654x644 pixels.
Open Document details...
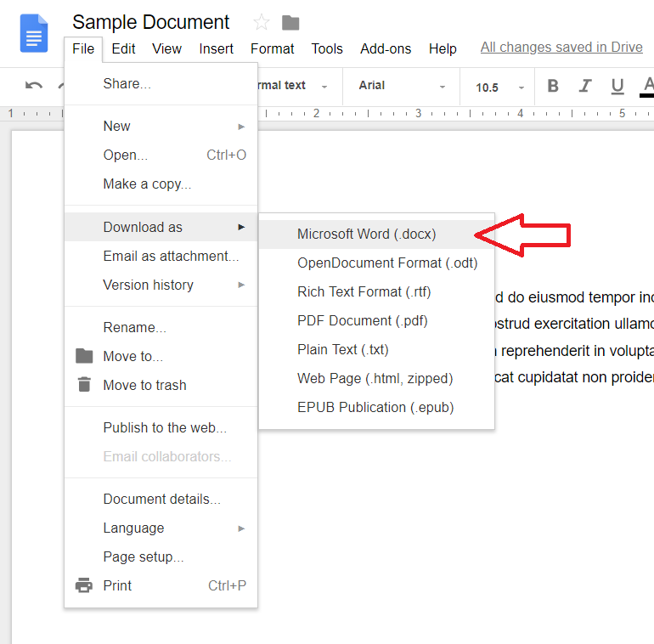click(161, 500)
